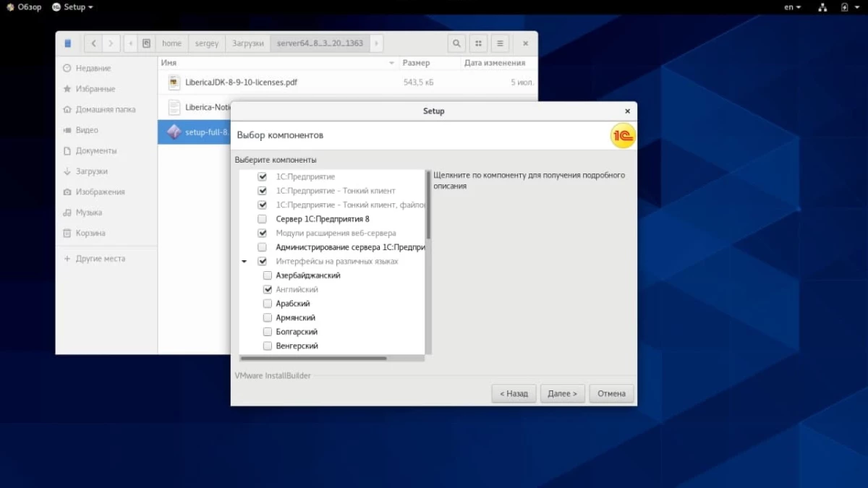Click Назад button in Setup
868x488 pixels.
[514, 394]
